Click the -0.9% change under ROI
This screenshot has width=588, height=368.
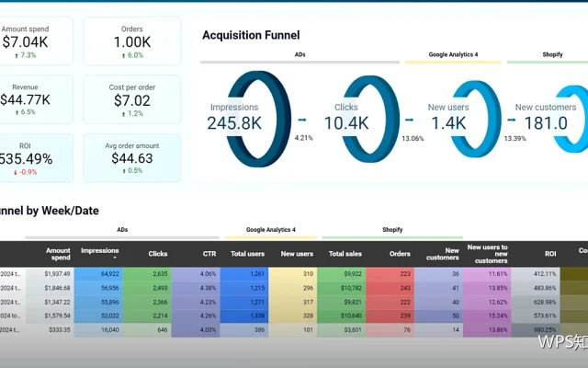click(26, 172)
